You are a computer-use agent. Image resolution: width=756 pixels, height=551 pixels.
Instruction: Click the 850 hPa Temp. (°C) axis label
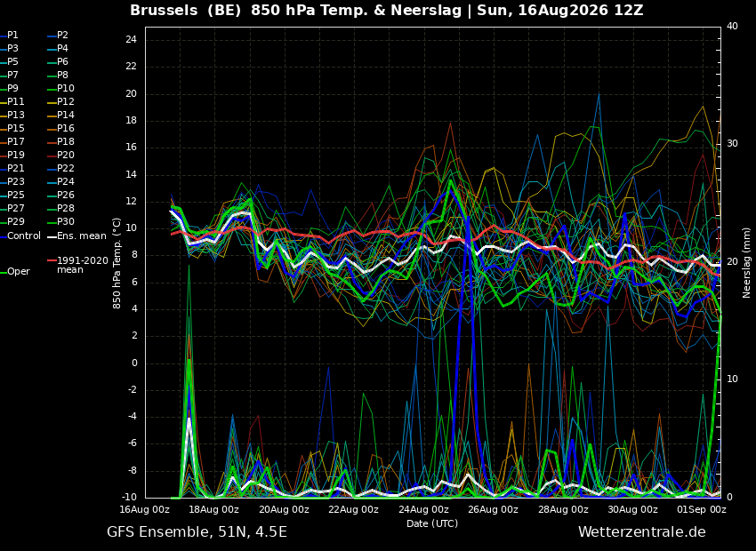click(117, 263)
